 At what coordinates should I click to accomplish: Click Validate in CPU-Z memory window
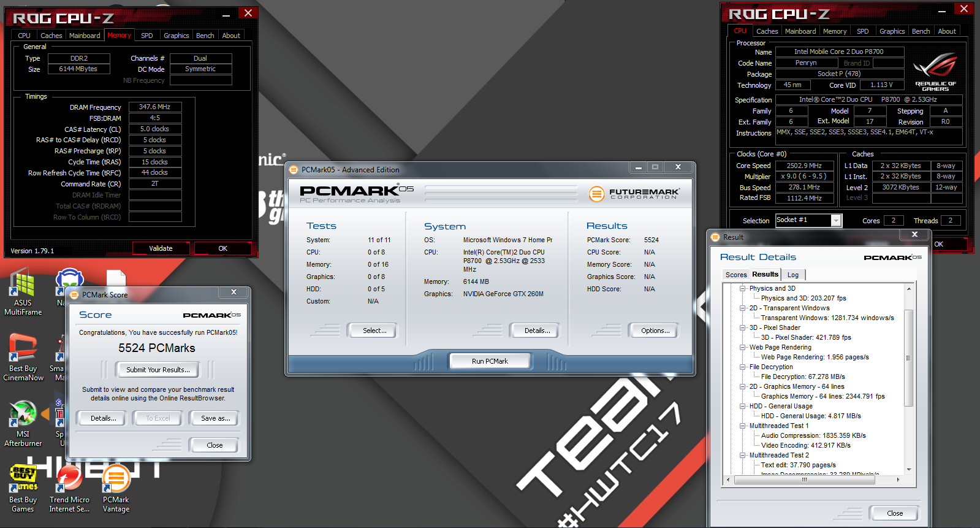(x=161, y=248)
